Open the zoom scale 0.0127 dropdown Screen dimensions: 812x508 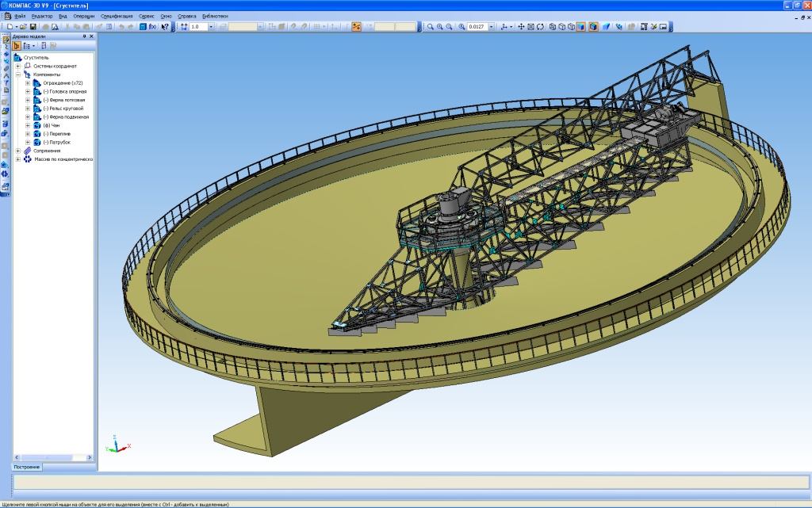(492, 26)
